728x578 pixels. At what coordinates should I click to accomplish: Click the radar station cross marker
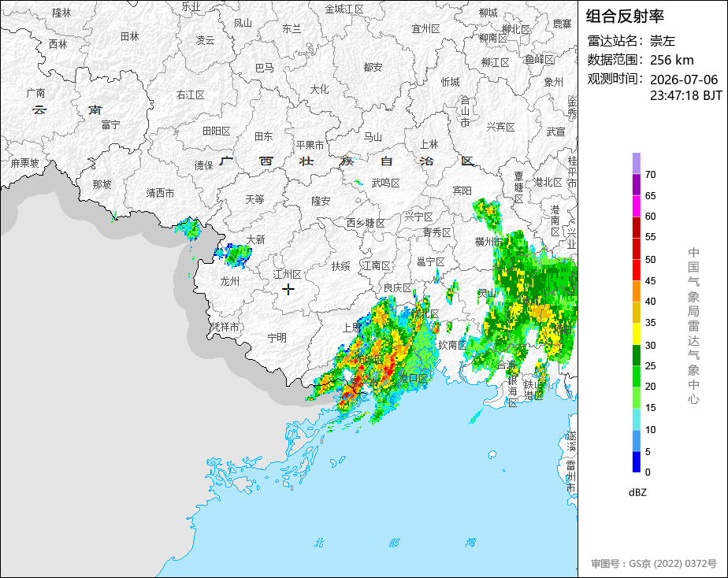pyautogui.click(x=288, y=290)
